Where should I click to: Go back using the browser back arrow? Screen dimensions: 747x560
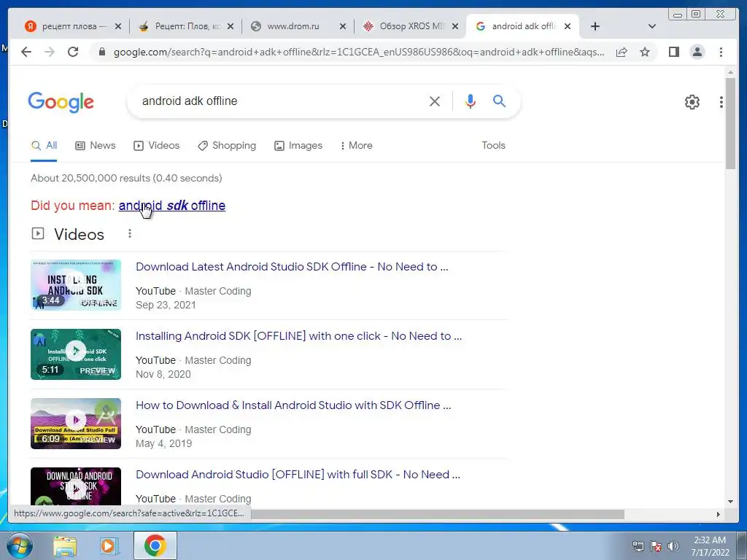26,52
